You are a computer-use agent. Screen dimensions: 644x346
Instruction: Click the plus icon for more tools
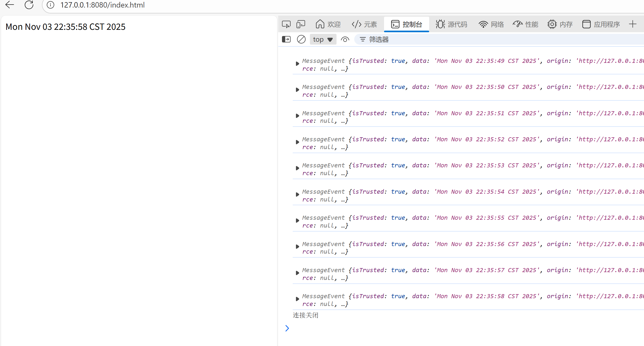pos(632,24)
